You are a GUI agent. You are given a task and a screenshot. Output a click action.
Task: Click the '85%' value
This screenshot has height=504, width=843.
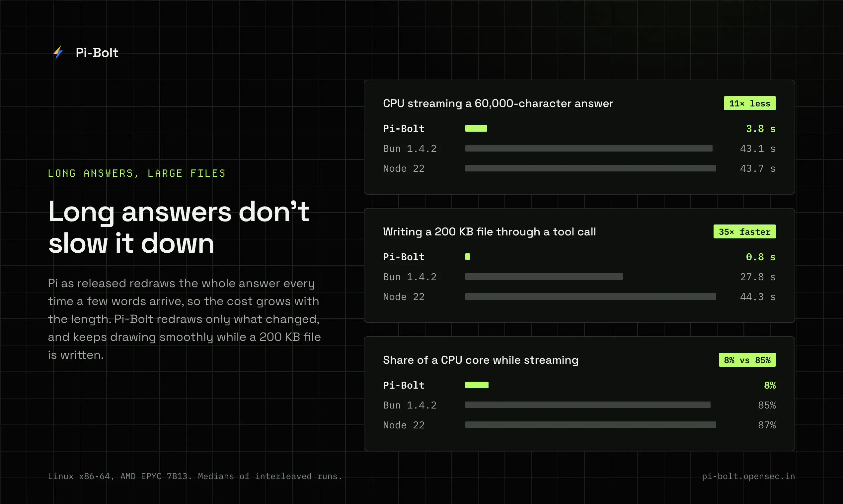pyautogui.click(x=767, y=406)
